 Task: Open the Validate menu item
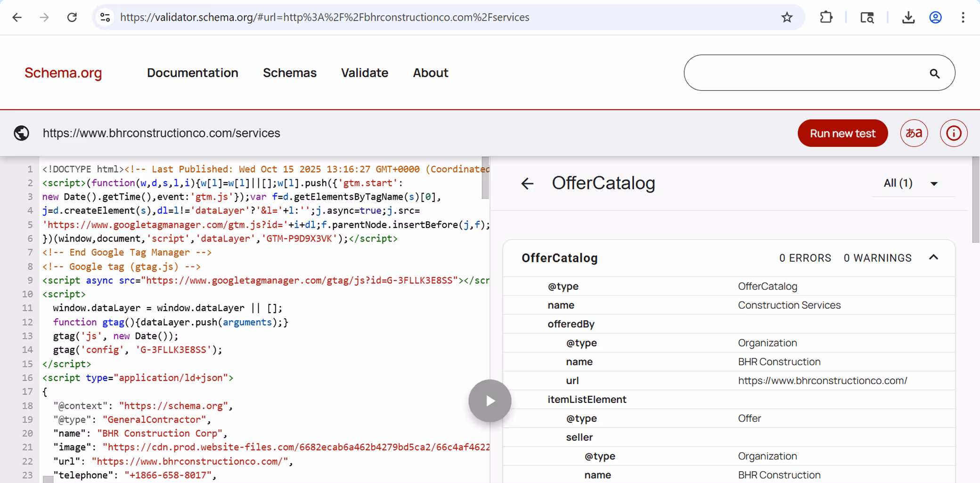tap(365, 73)
